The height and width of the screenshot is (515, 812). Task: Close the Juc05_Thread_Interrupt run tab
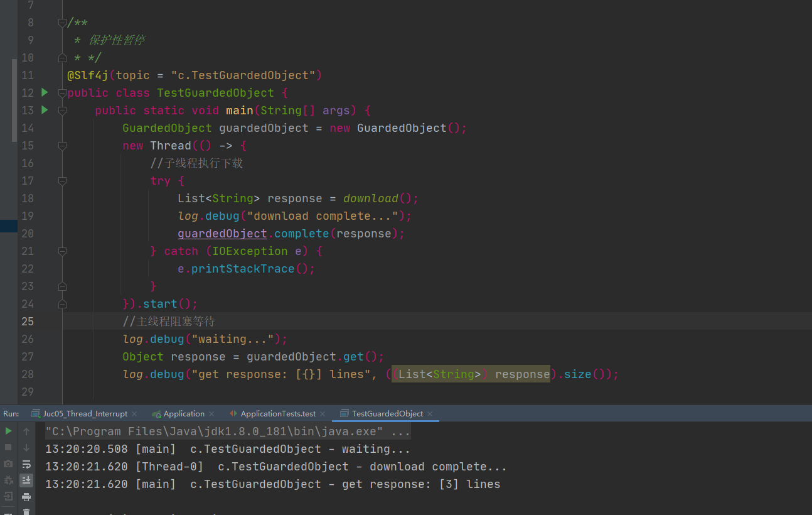[x=134, y=414]
